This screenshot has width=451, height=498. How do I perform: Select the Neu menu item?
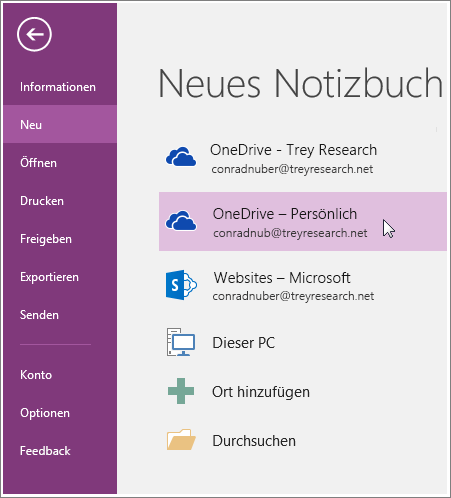pyautogui.click(x=60, y=125)
